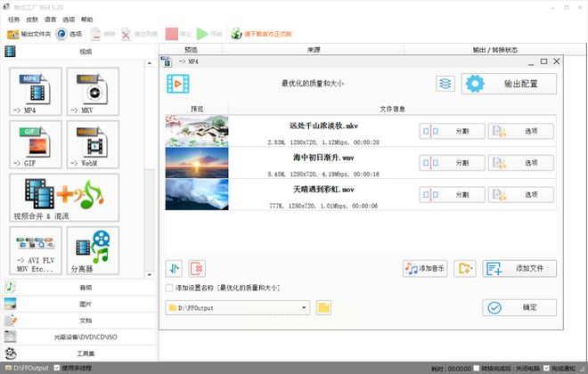Click the -> WebM format icon
Image resolution: width=588 pixels, height=374 pixels.
(x=92, y=144)
